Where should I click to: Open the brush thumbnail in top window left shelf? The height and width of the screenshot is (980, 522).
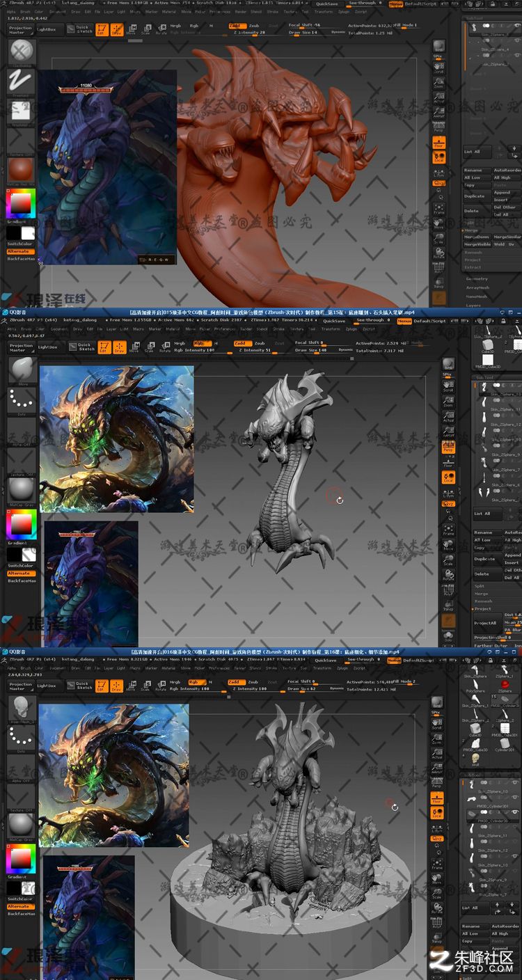(x=22, y=53)
